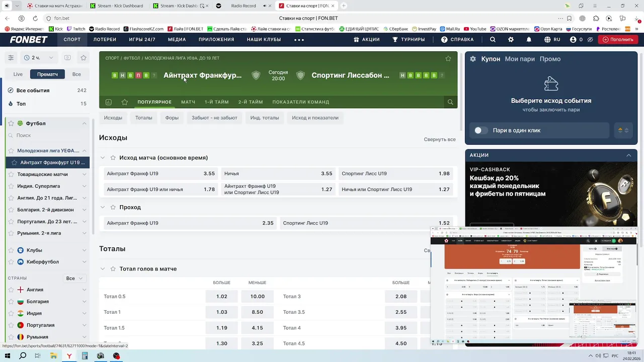This screenshot has width=644, height=362.
Task: Open Игры 24/7 menu item
Action: (x=142, y=39)
